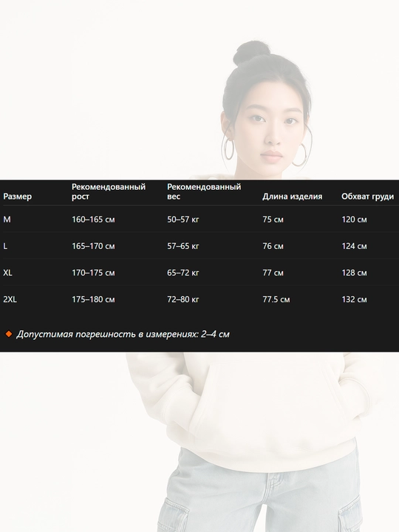Click the orange diamond bullet icon

pos(9,334)
